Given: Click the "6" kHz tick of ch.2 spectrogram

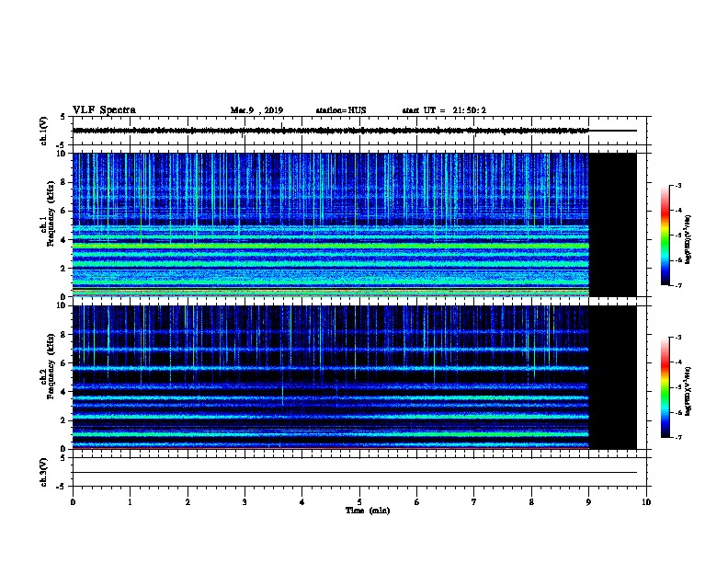Looking at the screenshot, I should [x=63, y=363].
